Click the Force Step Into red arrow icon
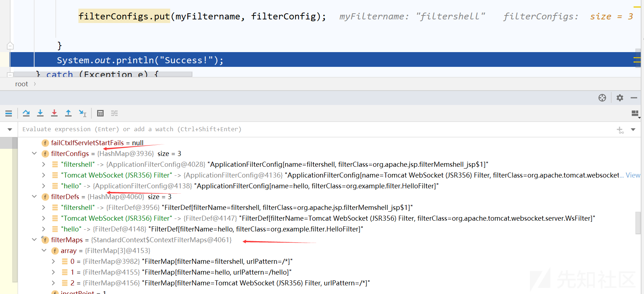The image size is (644, 294). tap(54, 114)
